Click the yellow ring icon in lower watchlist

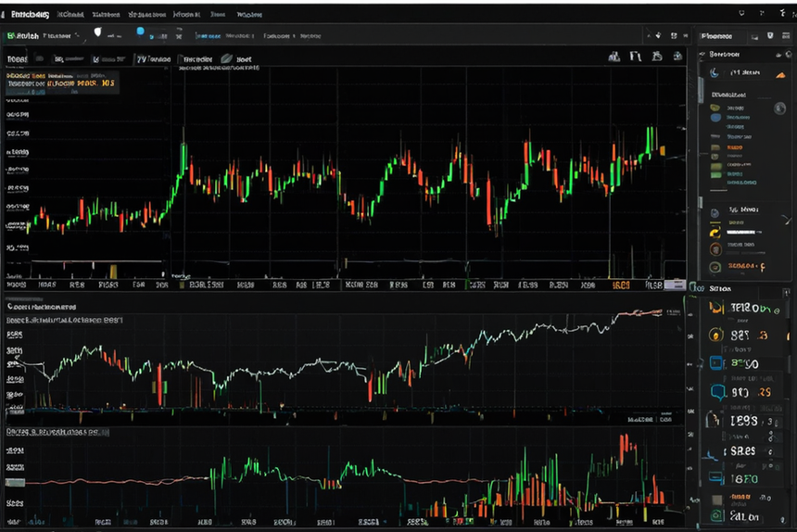715,335
